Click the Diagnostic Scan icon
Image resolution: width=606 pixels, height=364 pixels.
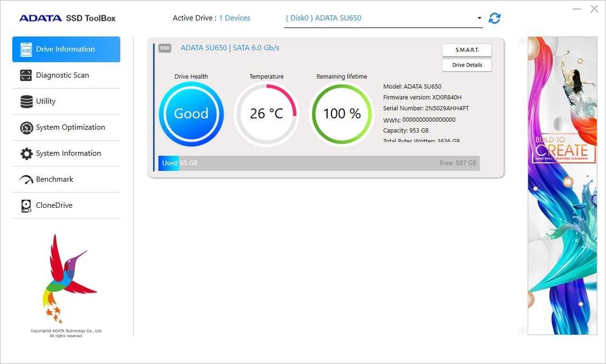pyautogui.click(x=26, y=75)
